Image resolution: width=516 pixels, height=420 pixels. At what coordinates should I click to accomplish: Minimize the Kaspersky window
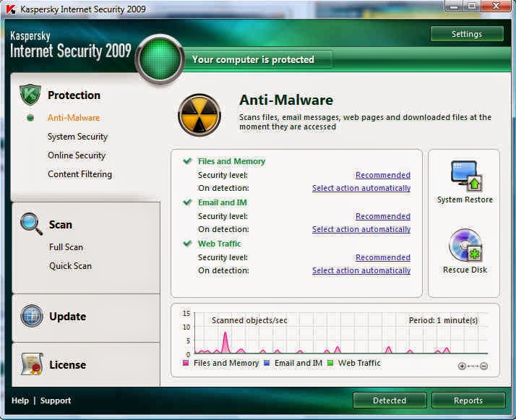pos(454,6)
